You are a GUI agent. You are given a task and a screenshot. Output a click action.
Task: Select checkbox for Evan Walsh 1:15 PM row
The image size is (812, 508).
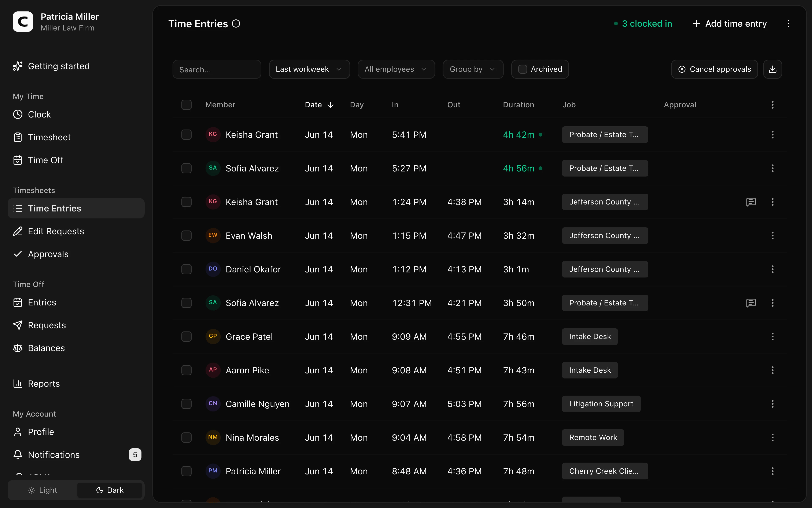tap(186, 236)
